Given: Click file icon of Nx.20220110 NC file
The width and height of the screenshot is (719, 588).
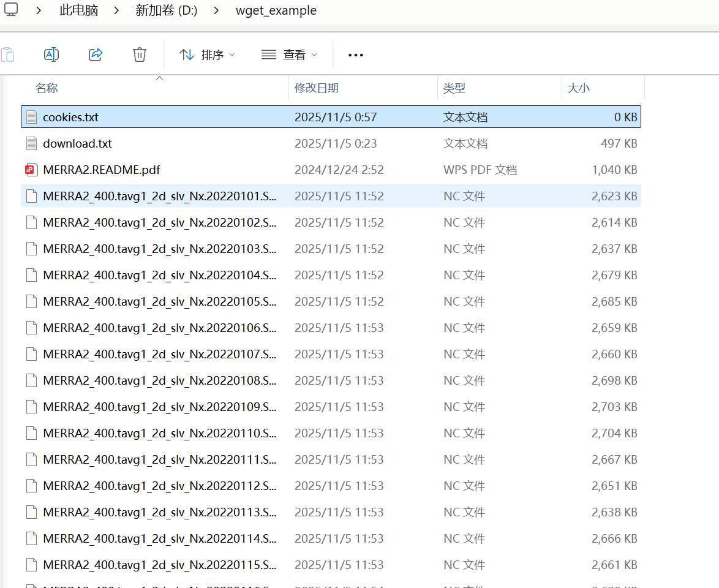Looking at the screenshot, I should tap(31, 433).
